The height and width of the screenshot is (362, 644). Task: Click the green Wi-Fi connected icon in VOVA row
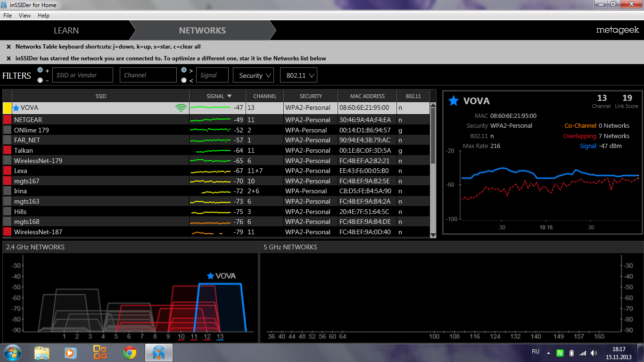[x=181, y=108]
